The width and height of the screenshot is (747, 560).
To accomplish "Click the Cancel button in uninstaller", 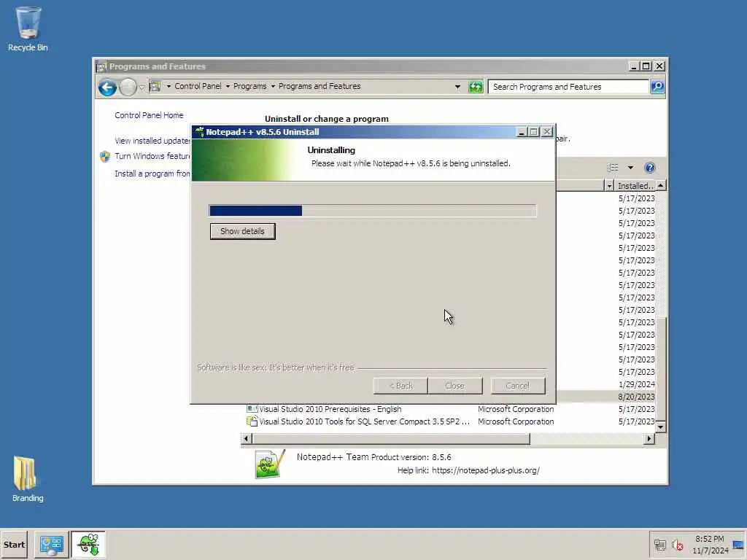I will 518,386.
